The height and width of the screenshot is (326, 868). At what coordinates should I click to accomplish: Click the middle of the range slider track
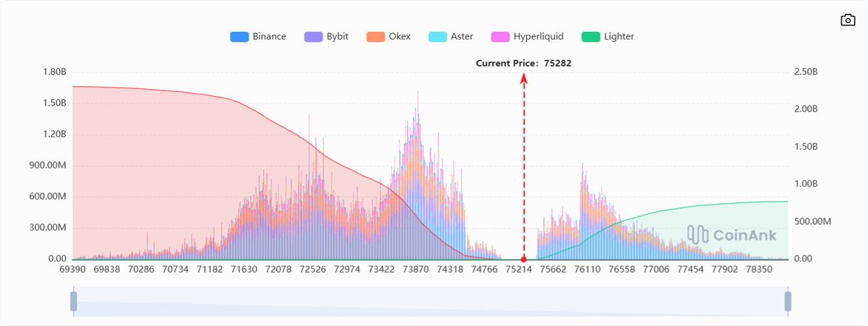tap(431, 301)
